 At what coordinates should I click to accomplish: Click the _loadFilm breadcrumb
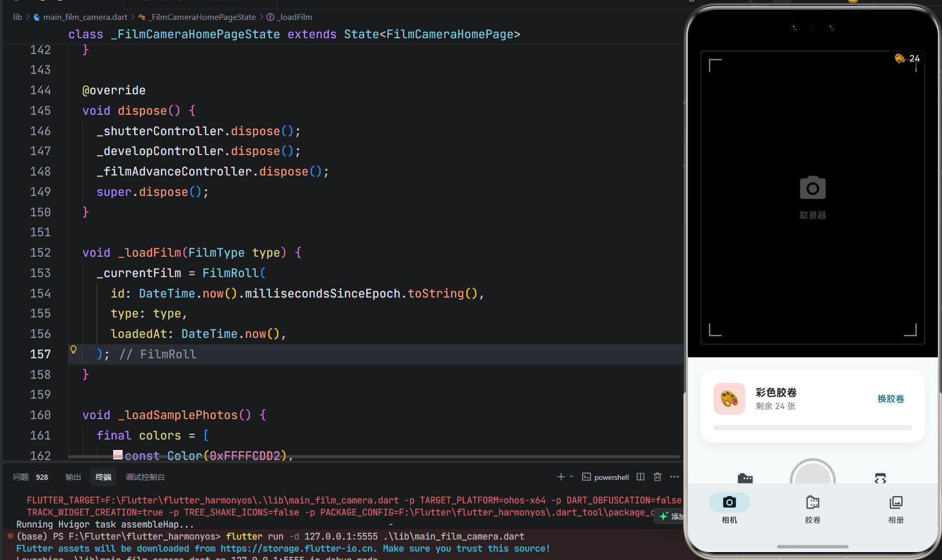pyautogui.click(x=294, y=17)
